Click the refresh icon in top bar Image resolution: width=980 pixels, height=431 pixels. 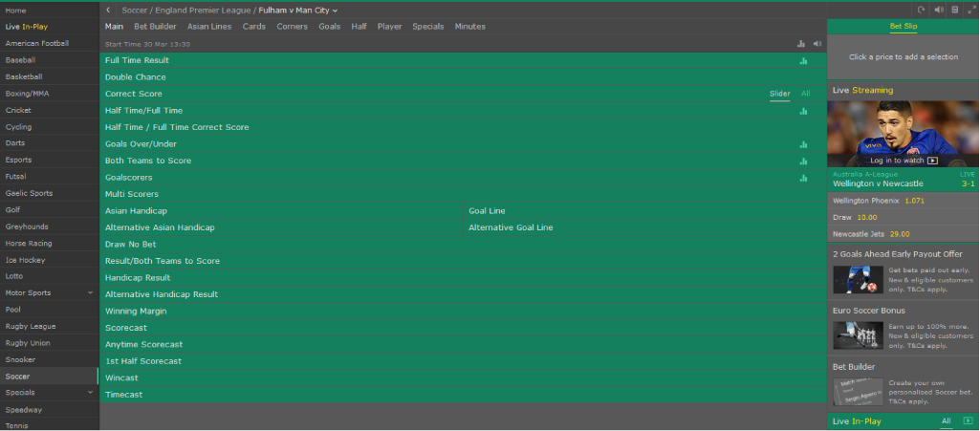[921, 10]
